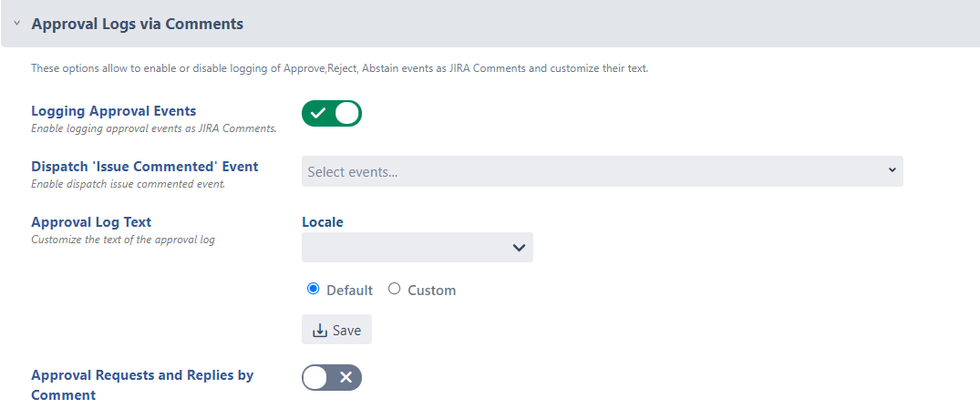Disable the Logging Approval Events switch

332,113
